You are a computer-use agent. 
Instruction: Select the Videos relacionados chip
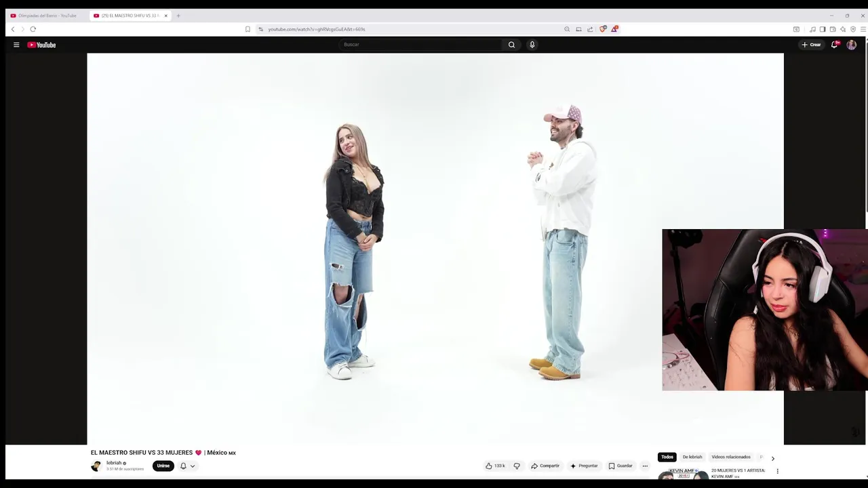pyautogui.click(x=731, y=457)
